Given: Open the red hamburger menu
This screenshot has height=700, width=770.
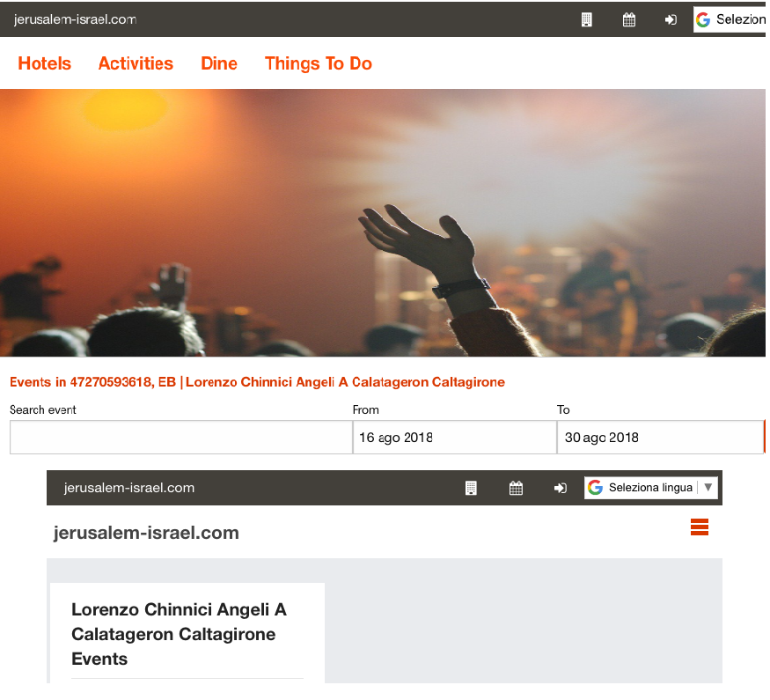Looking at the screenshot, I should click(x=700, y=527).
